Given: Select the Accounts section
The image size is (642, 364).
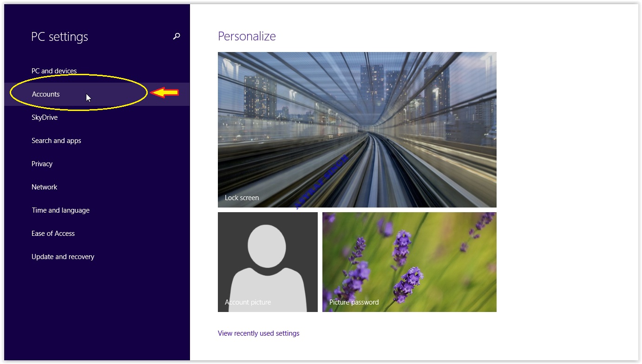Looking at the screenshot, I should coord(46,94).
